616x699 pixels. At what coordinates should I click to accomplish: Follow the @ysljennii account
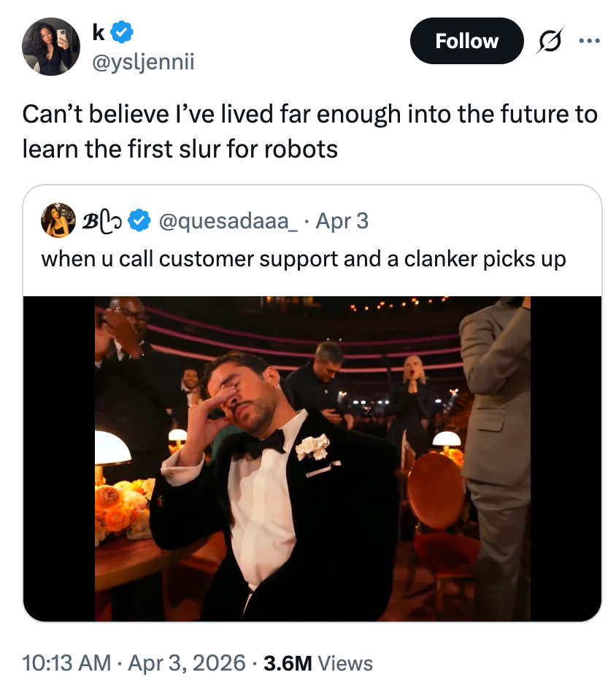click(x=466, y=41)
